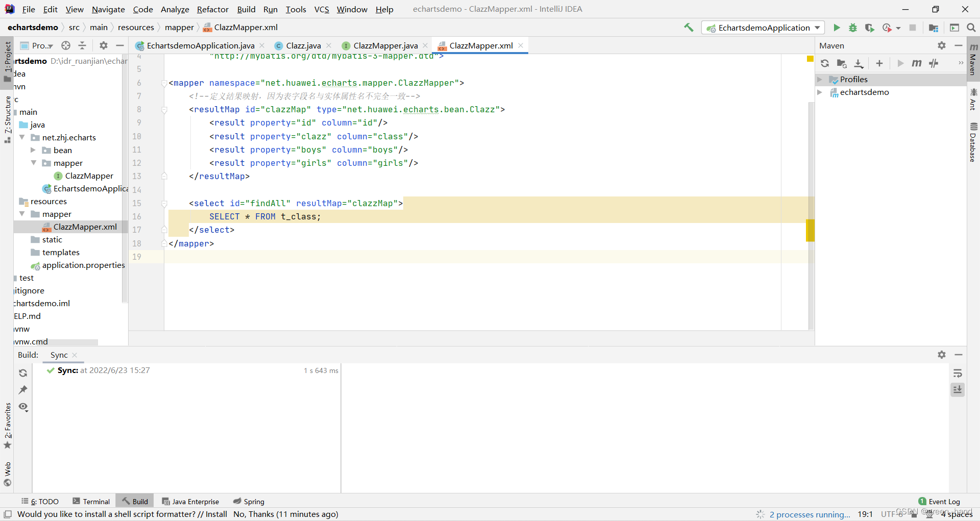Open the VCS menu

tap(322, 9)
